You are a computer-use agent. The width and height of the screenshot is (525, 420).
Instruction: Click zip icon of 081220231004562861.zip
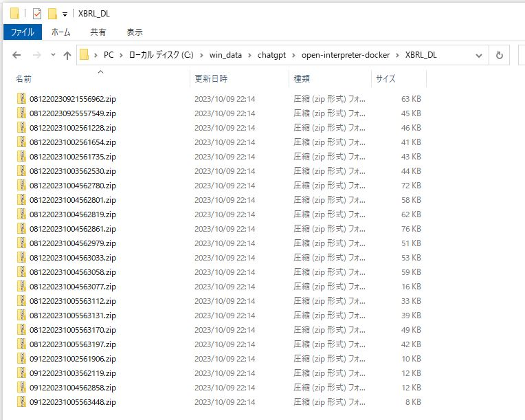21,228
